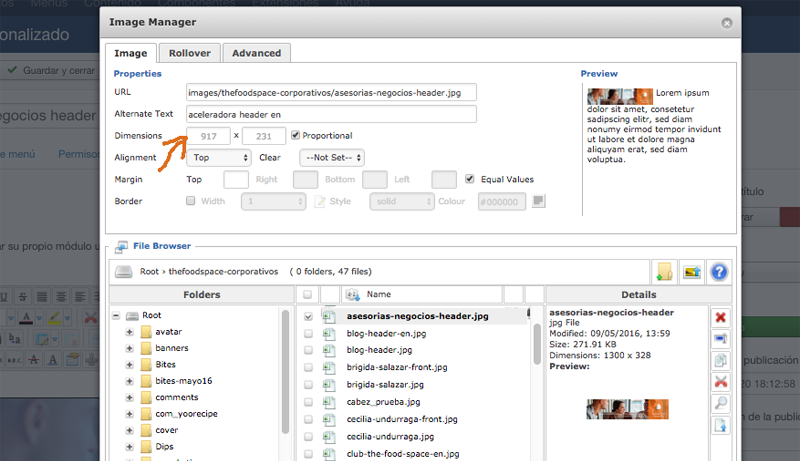Click the URL input field

click(331, 92)
